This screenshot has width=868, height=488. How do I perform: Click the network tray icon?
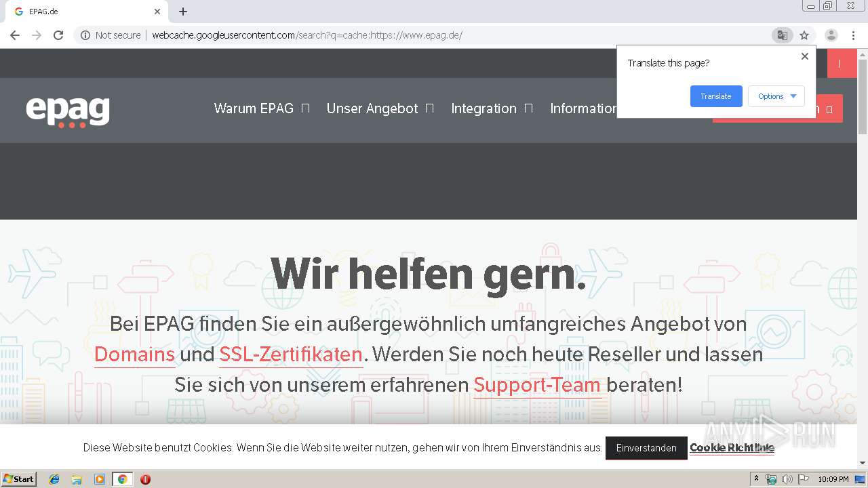pyautogui.click(x=771, y=479)
